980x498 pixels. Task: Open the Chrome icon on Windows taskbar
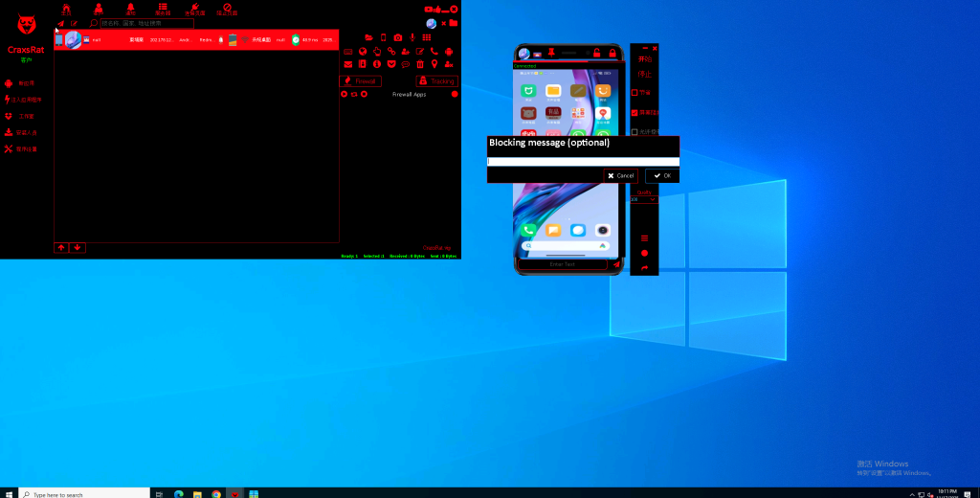216,493
